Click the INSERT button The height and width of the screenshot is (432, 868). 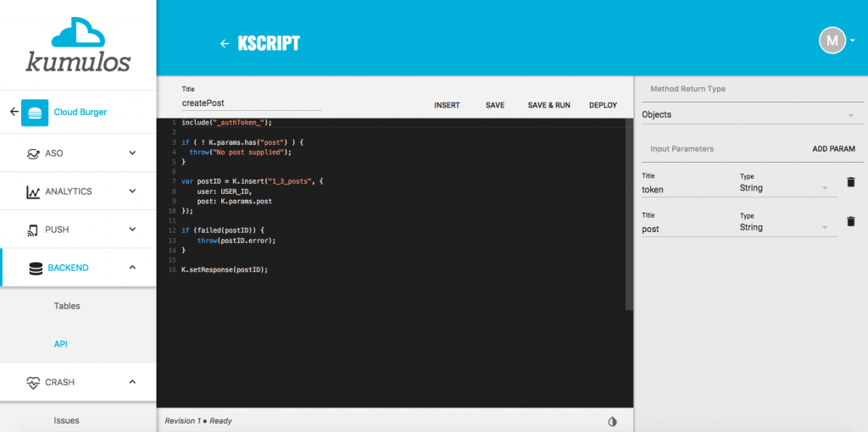point(447,105)
